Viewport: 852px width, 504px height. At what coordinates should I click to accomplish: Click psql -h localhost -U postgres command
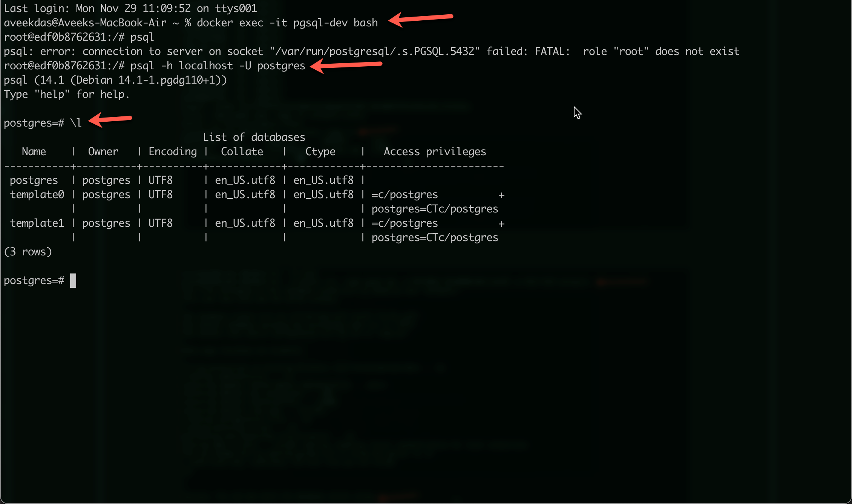pos(218,66)
